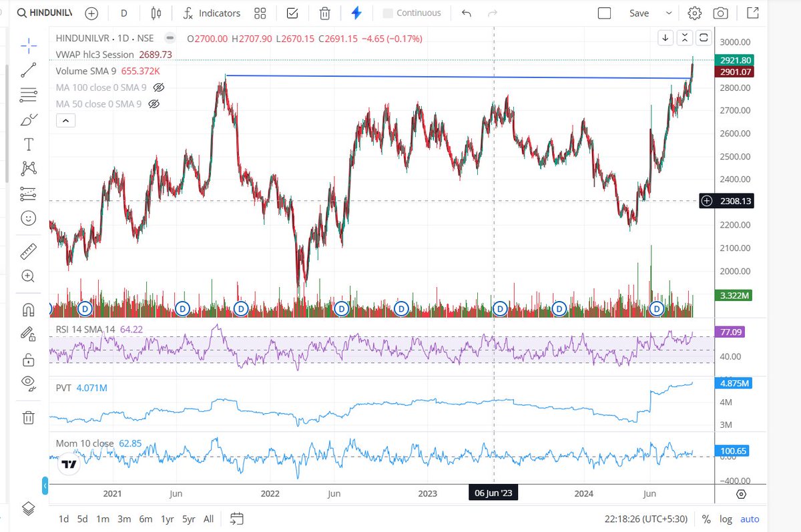Open the D interval dropdown

point(124,13)
